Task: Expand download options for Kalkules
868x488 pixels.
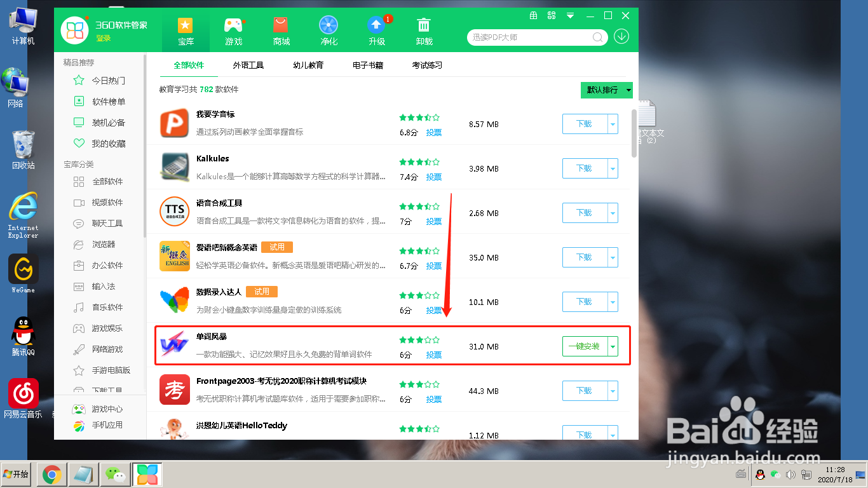Action: 613,168
